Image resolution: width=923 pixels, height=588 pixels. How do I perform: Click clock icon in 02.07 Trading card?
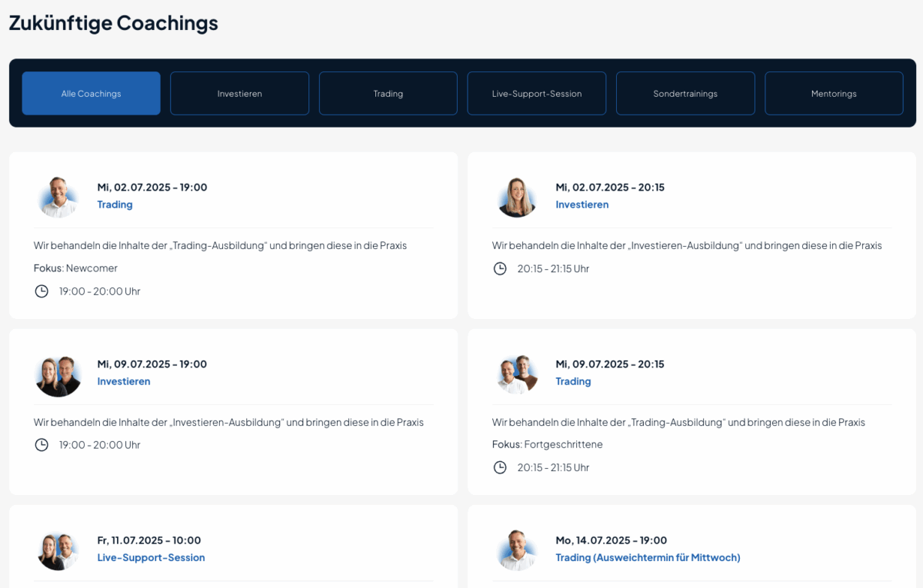[42, 291]
